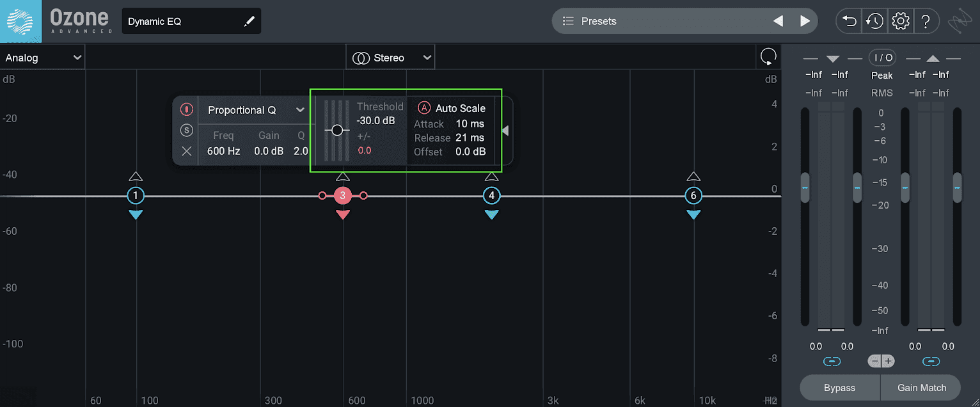
Task: Click the Peak meter label
Action: click(882, 76)
